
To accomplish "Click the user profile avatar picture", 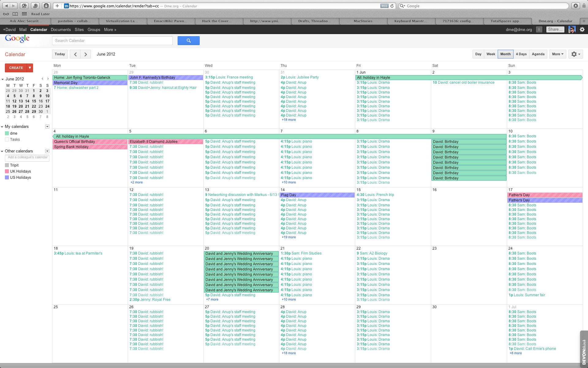I will tap(571, 29).
